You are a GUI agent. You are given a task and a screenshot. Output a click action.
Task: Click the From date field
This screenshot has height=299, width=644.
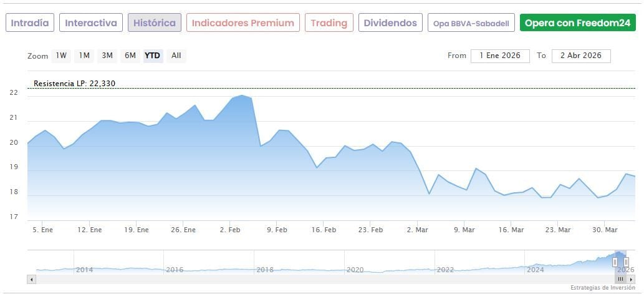pyautogui.click(x=500, y=56)
